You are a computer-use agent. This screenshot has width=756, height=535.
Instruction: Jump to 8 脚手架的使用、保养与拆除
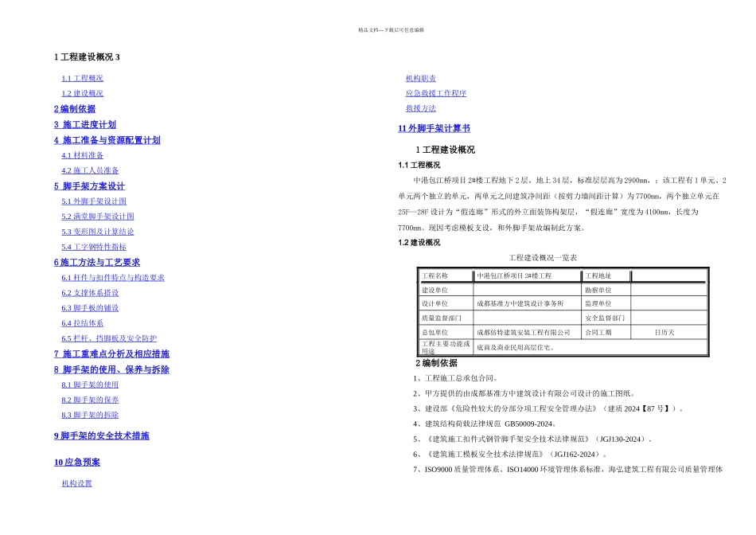pos(111,369)
